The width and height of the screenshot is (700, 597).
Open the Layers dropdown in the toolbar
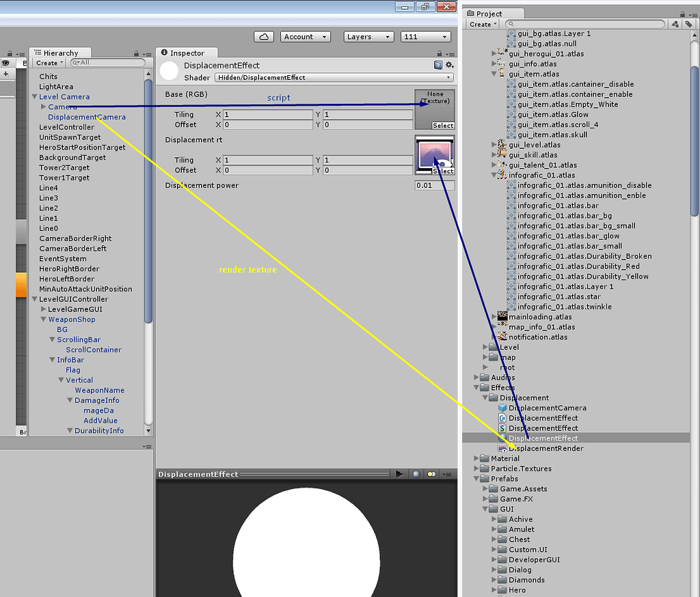368,36
